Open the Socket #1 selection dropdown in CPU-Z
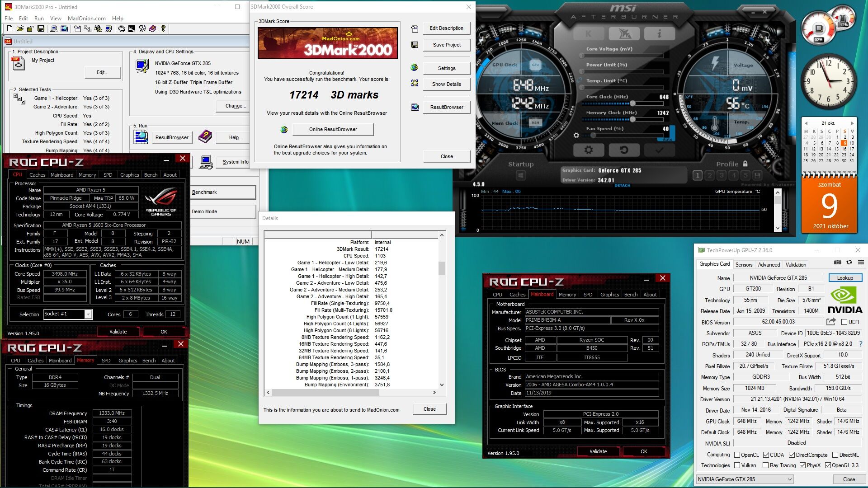 68,314
